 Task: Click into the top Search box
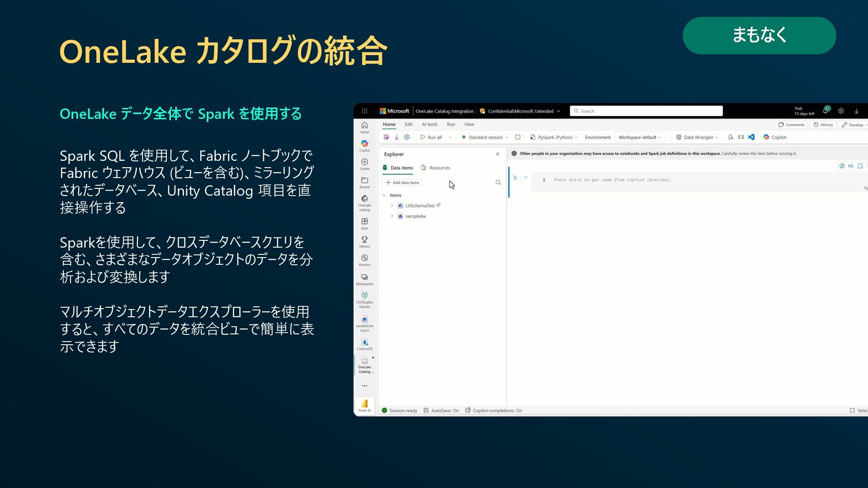(x=646, y=111)
